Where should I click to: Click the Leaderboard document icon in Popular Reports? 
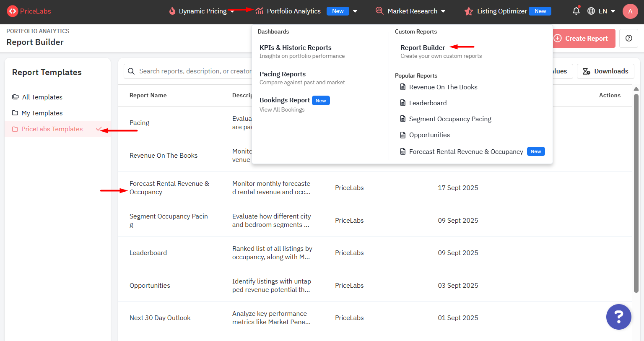(x=403, y=103)
